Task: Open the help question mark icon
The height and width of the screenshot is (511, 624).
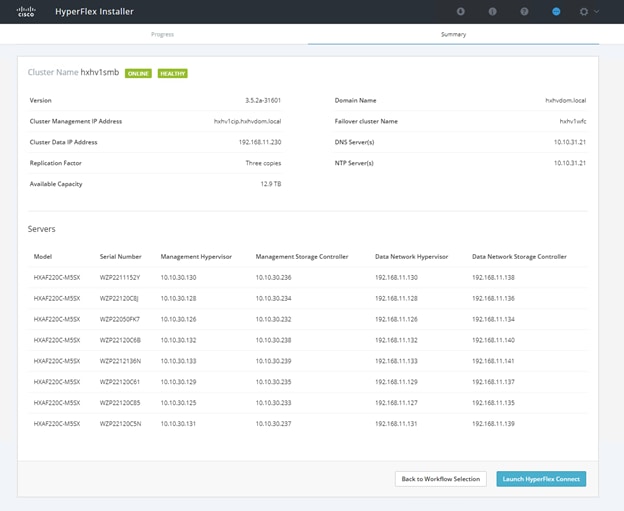Action: click(524, 12)
